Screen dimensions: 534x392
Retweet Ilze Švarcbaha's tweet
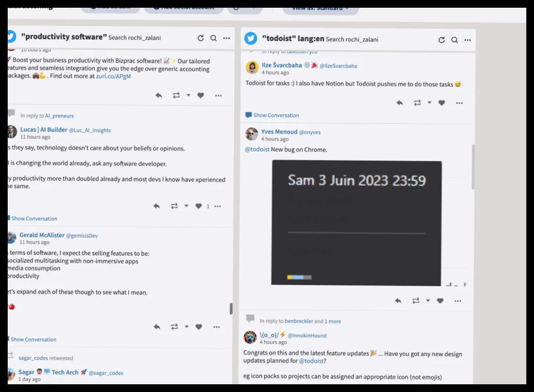coord(417,103)
